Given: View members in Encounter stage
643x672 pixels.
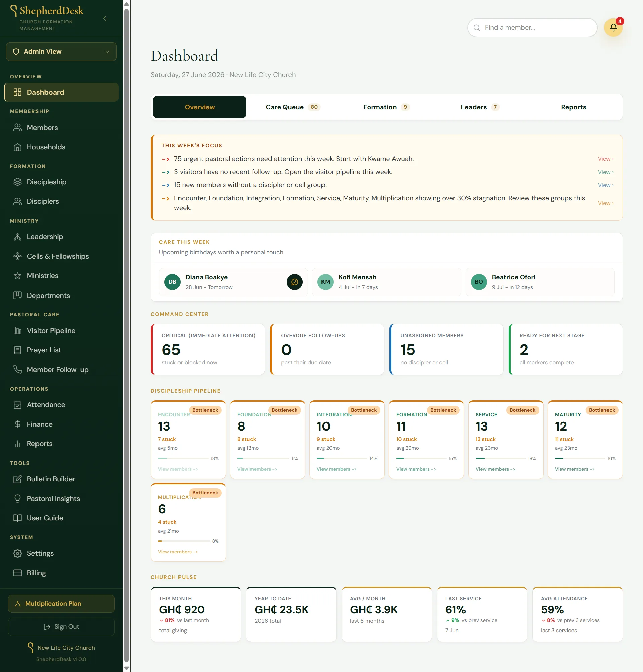Looking at the screenshot, I should point(177,469).
